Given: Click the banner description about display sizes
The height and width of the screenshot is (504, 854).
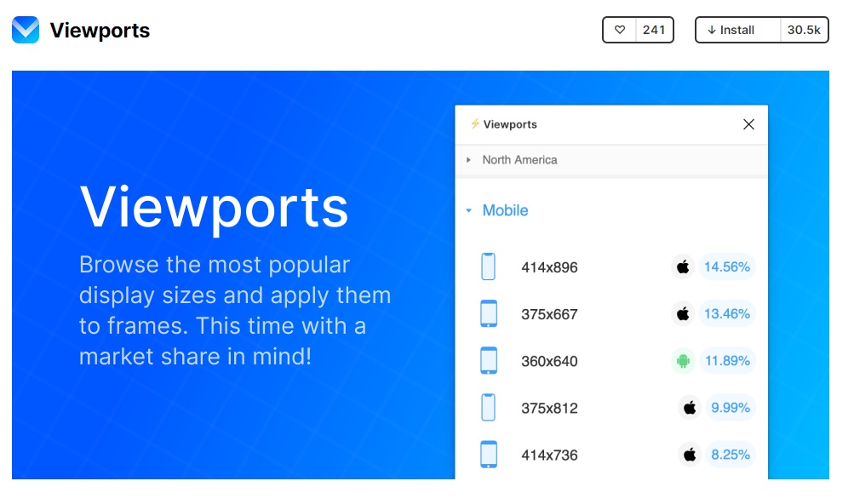Looking at the screenshot, I should coord(235,310).
